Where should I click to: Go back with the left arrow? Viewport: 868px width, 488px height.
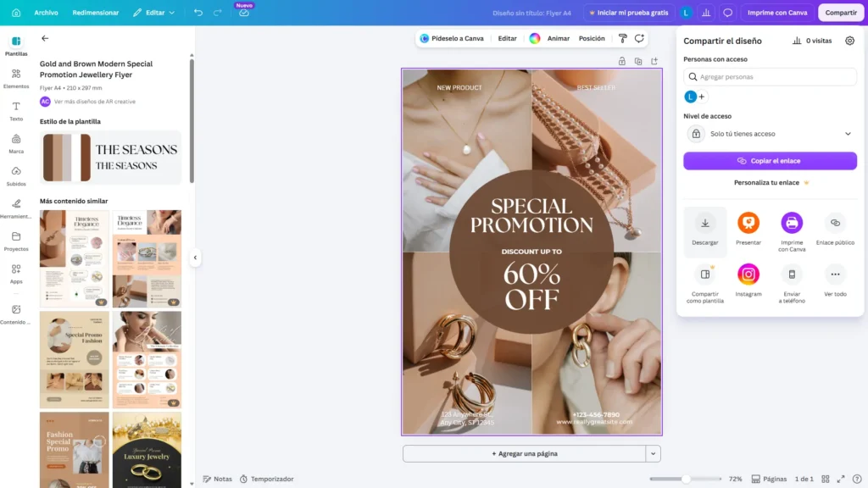coord(45,38)
